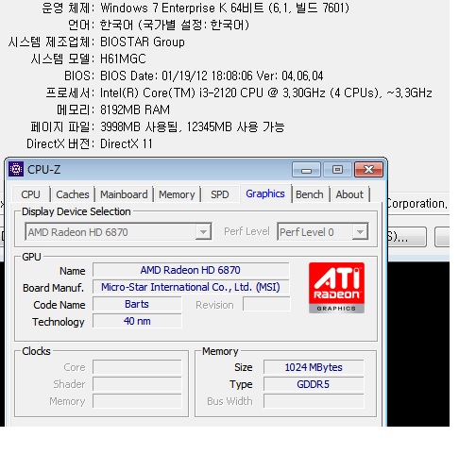Click the Code Name Barts field
Screen dimensions: 476x454
137,304
